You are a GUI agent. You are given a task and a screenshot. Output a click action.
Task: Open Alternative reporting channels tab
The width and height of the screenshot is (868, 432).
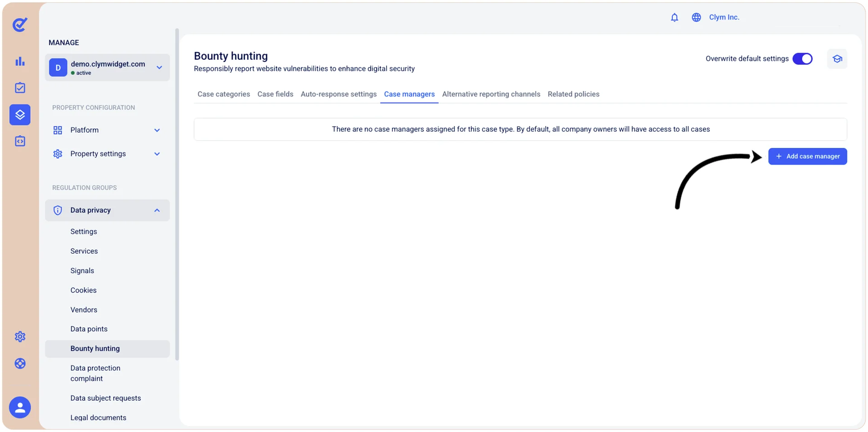(x=491, y=94)
